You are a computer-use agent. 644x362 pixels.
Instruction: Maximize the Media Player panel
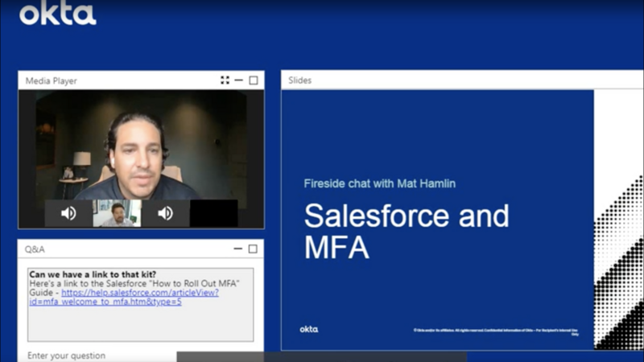tap(254, 80)
